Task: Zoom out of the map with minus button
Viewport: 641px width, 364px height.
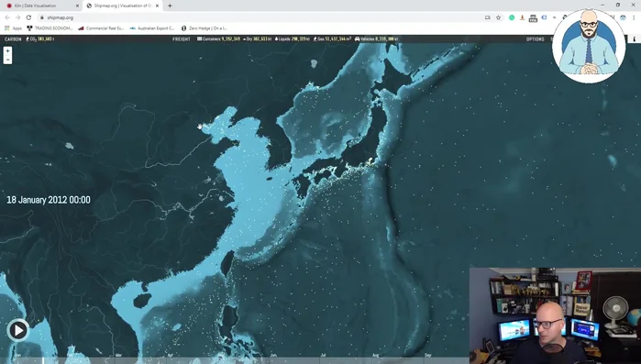Action: pos(7,60)
